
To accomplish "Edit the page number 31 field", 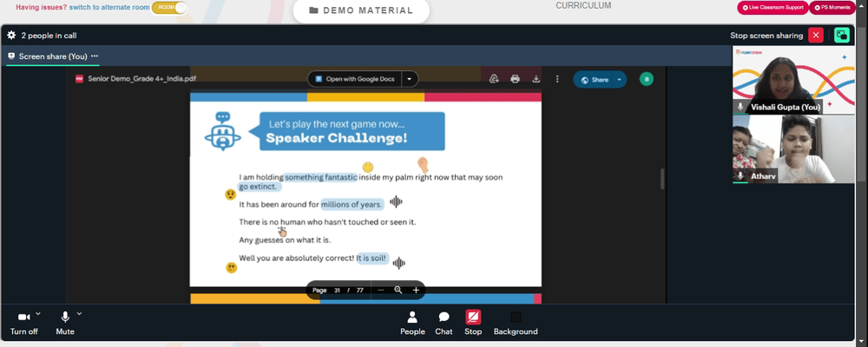I will coord(337,290).
